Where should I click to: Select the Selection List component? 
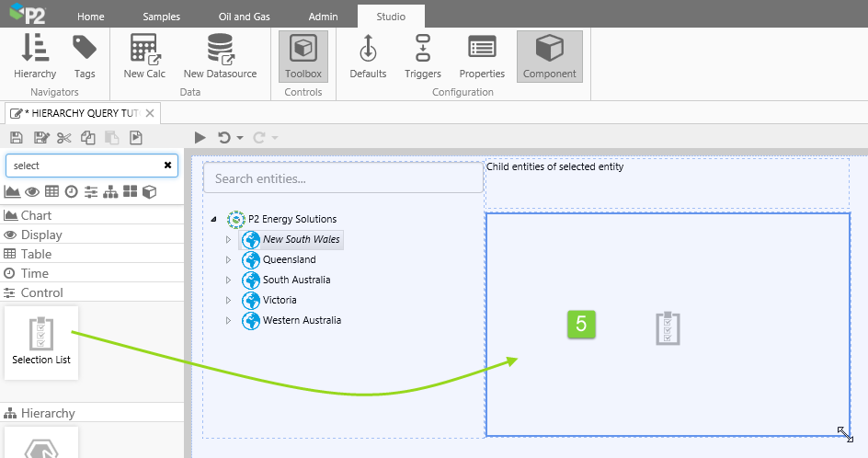click(40, 342)
